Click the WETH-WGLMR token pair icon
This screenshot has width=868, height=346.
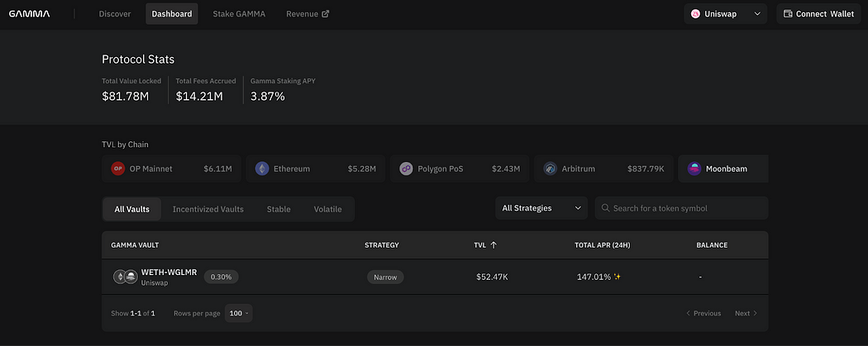click(125, 277)
